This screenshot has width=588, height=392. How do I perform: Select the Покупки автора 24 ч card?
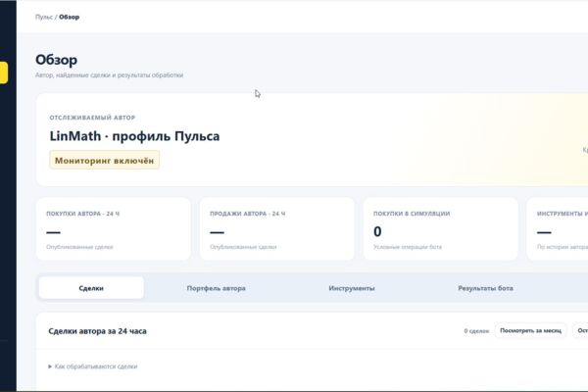(114, 228)
